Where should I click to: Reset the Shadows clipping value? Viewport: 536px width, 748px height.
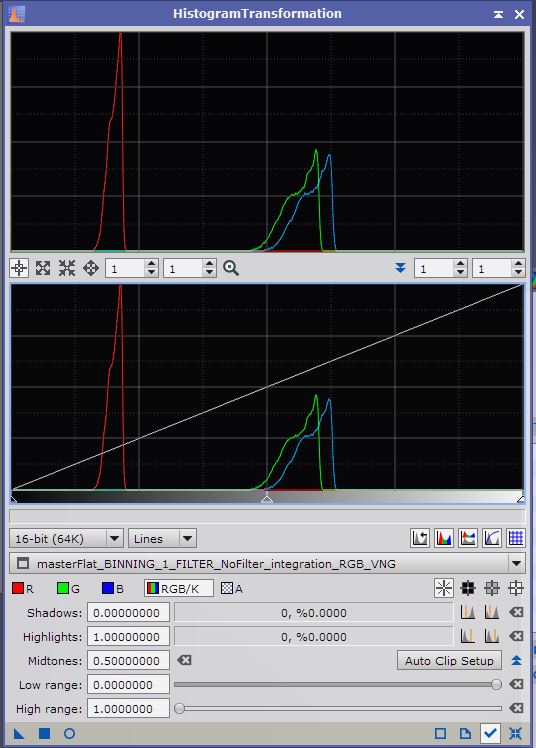pyautogui.click(x=516, y=612)
